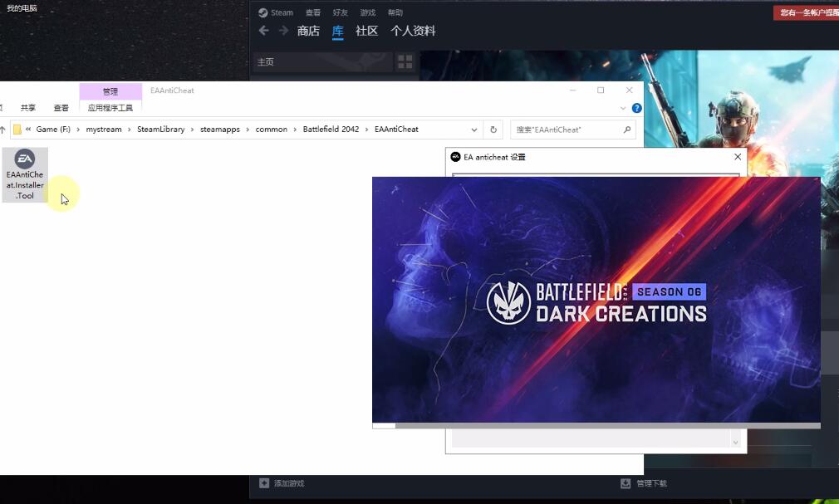This screenshot has height=504, width=839.
Task: Expand the hidden breadcrumb overflow chevron
Action: 28,130
